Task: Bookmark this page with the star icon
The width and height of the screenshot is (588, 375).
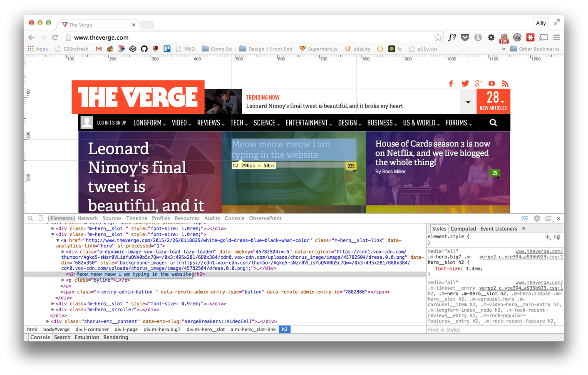Action: [x=438, y=37]
